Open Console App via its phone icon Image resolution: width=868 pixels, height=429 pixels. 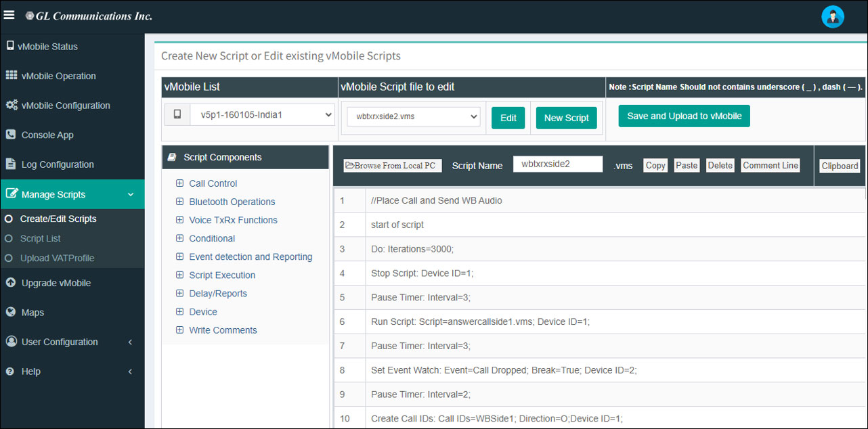(11, 135)
